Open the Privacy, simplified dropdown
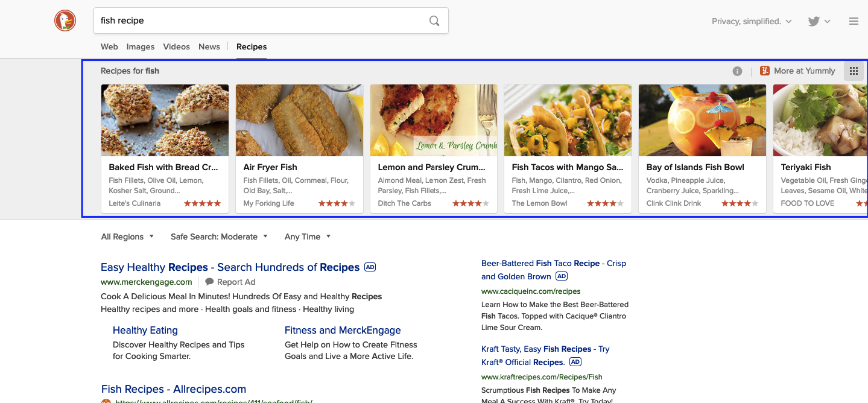 (x=751, y=21)
